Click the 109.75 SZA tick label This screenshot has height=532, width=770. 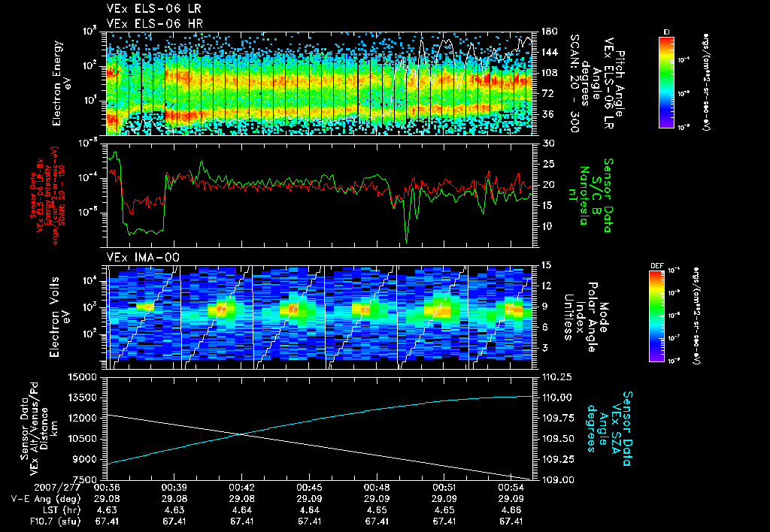point(557,418)
